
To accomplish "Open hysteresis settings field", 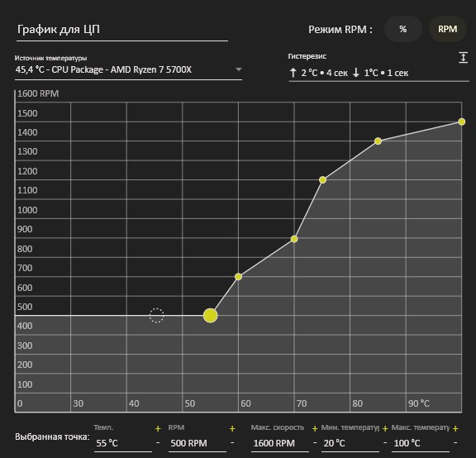I will click(x=378, y=73).
